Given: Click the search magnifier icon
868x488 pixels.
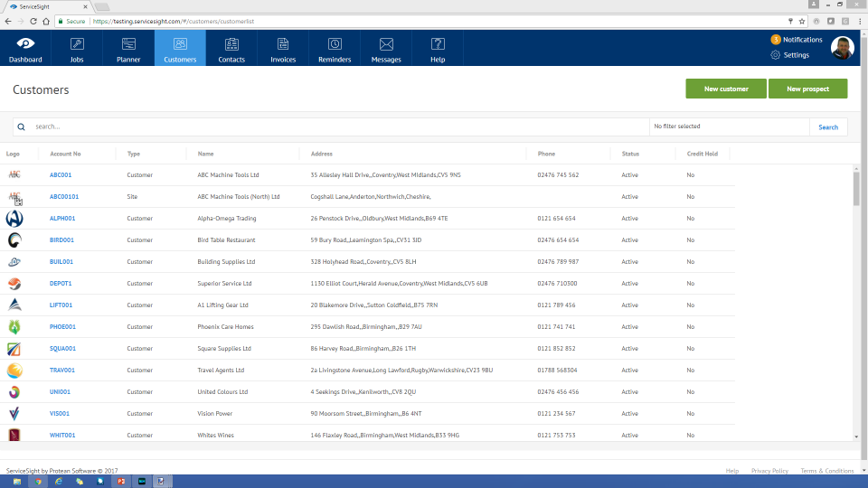Looking at the screenshot, I should point(21,127).
